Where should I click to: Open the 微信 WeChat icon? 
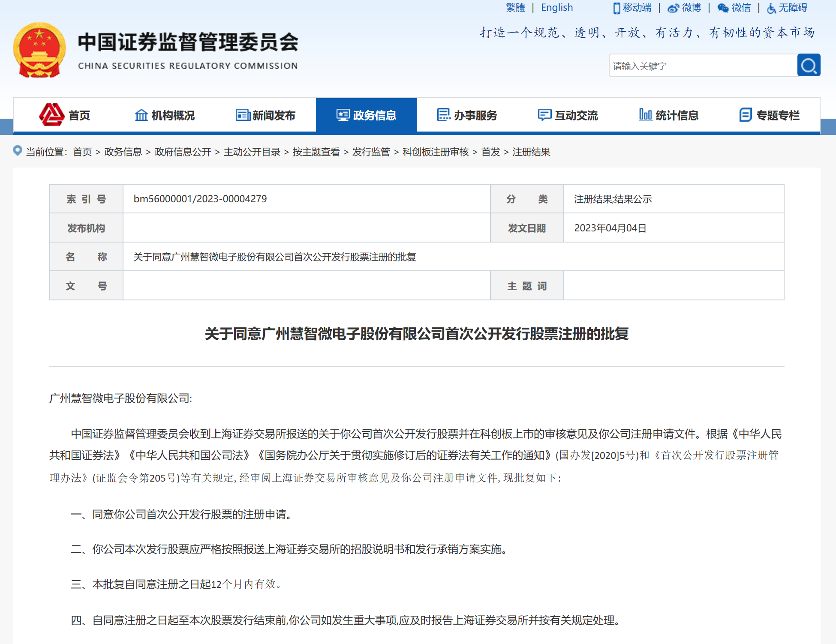[723, 8]
